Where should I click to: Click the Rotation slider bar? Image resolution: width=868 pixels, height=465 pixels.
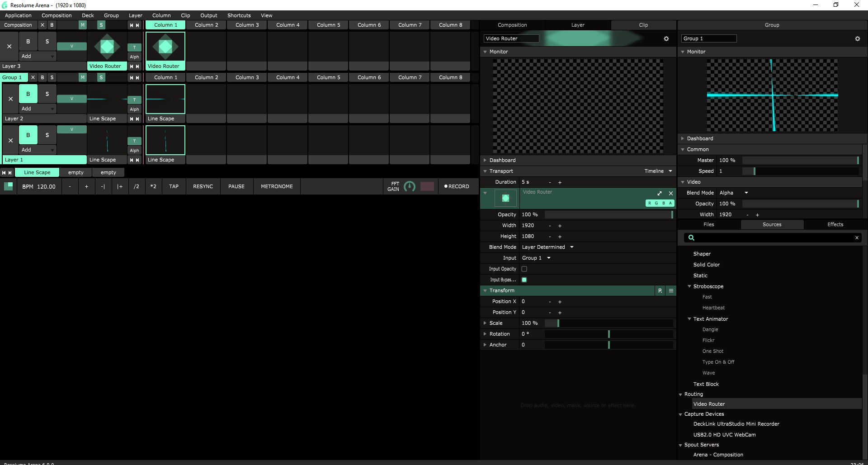609,334
